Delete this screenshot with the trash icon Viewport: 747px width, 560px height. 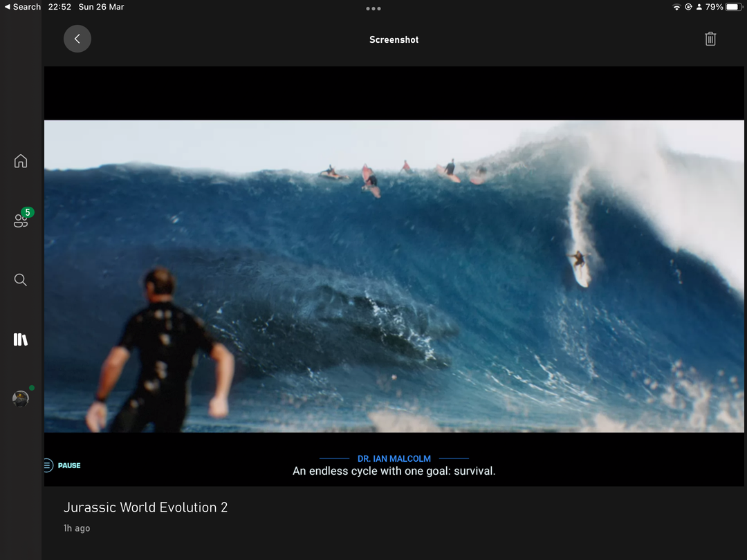710,39
